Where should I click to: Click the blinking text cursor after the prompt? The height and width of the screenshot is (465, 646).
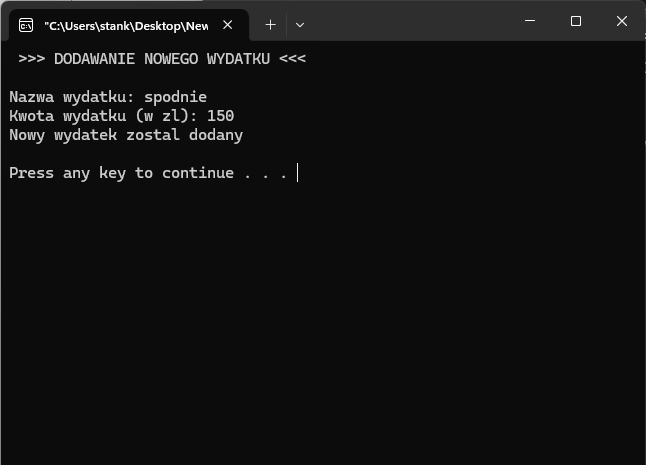click(x=298, y=173)
